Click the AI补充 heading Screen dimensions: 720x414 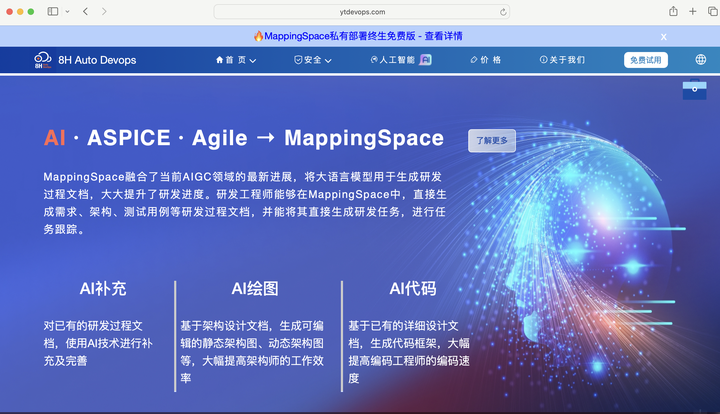point(103,289)
